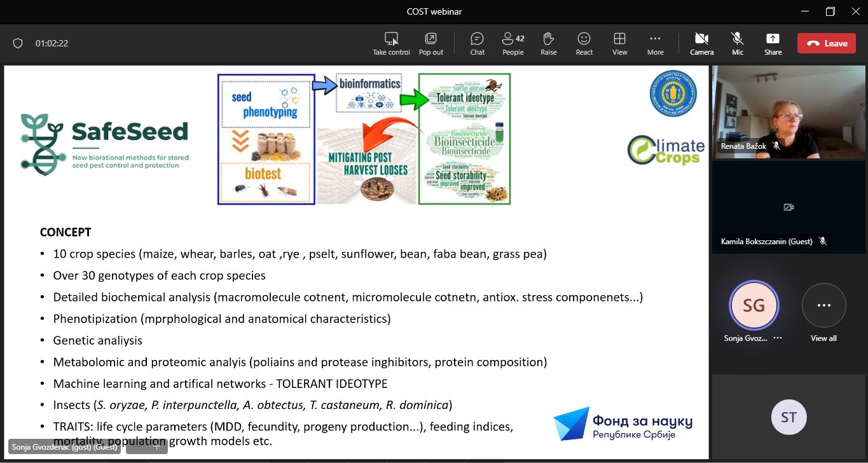Open the React emoji picker
Screen dimensions: 868x463
click(584, 43)
